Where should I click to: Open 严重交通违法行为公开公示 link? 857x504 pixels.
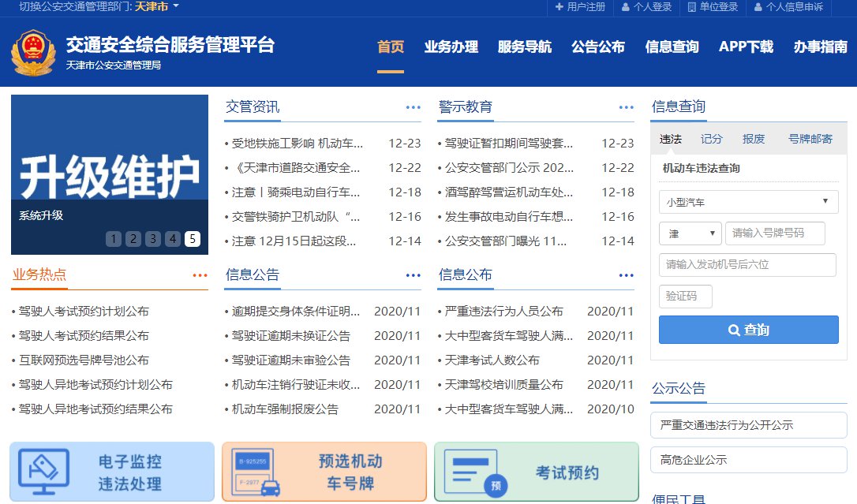[x=748, y=425]
